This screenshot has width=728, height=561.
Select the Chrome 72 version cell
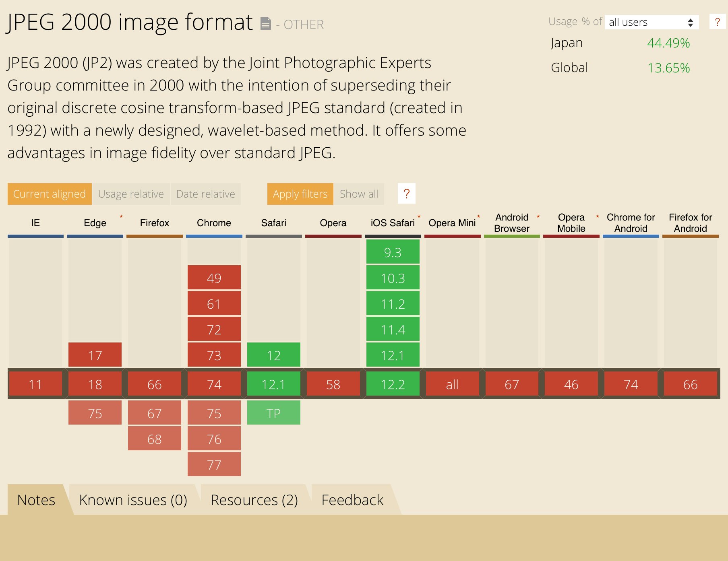[214, 329]
